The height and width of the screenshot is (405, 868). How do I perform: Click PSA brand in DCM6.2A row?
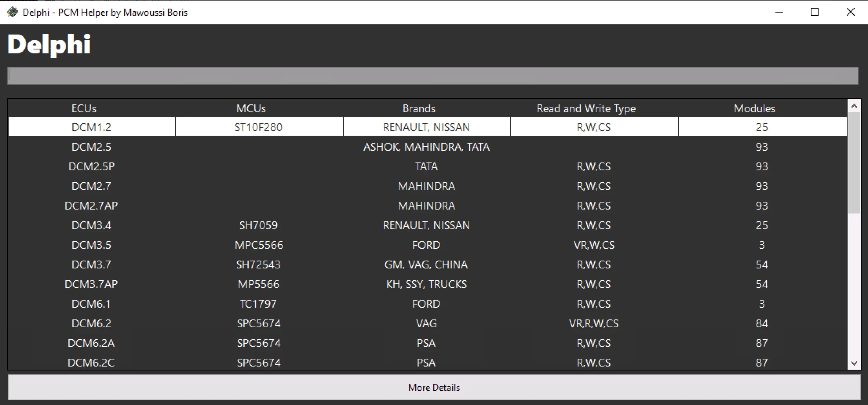pyautogui.click(x=427, y=343)
